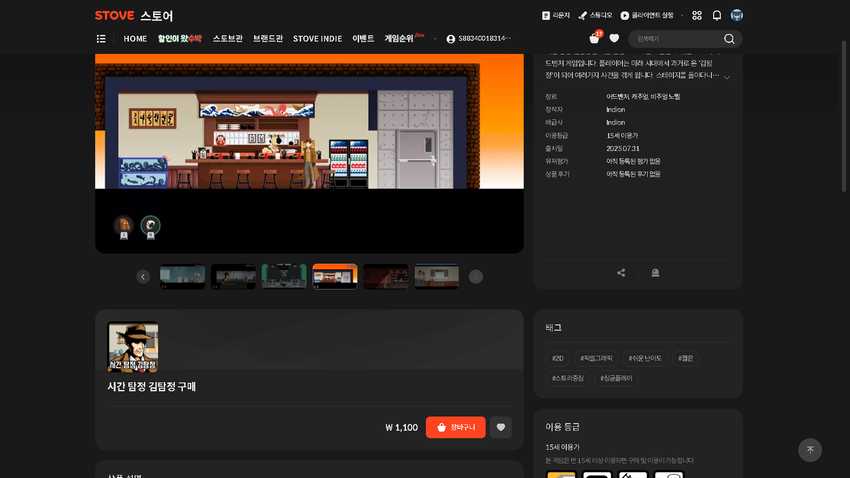Image resolution: width=850 pixels, height=478 pixels.
Task: Click the #짧은 tag
Action: tap(685, 358)
